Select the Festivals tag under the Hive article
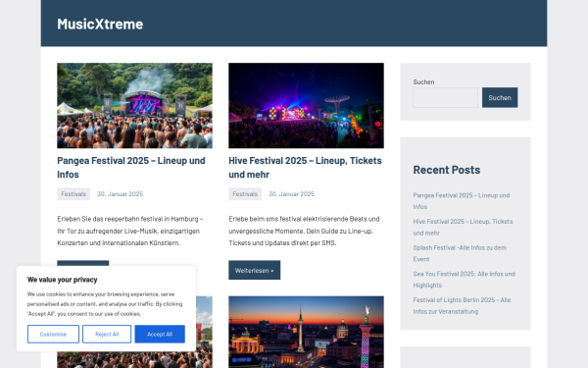This screenshot has width=588, height=368. [x=245, y=194]
